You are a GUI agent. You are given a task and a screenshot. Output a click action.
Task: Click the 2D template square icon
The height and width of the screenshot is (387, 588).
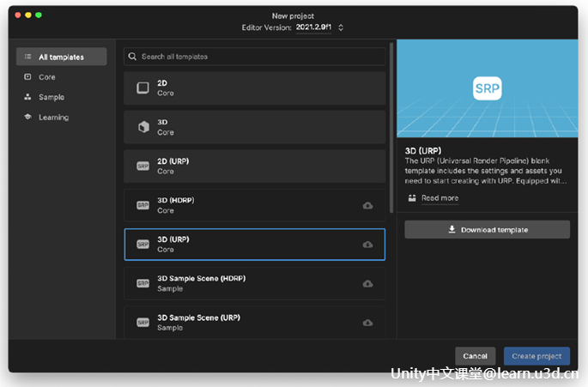[x=143, y=88]
